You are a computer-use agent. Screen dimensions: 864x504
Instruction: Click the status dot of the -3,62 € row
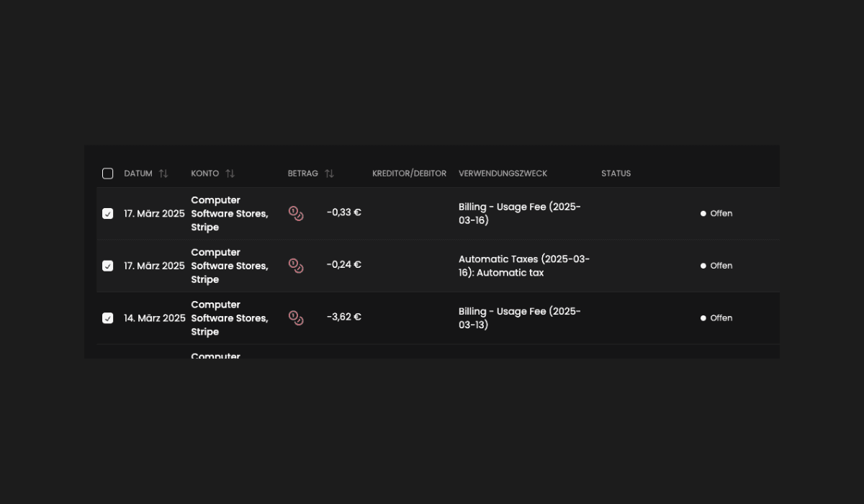(x=703, y=318)
